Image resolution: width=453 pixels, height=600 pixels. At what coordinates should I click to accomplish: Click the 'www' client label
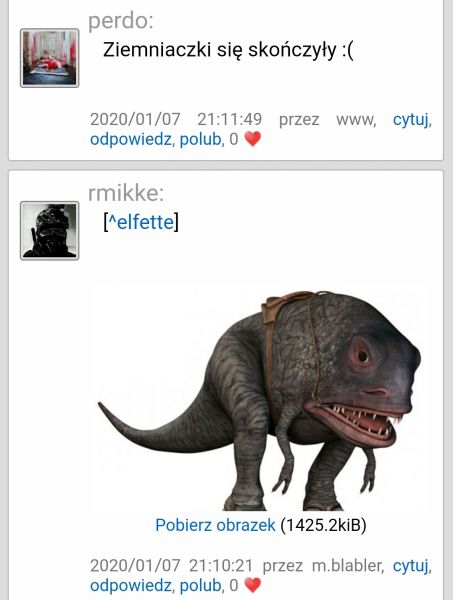pyautogui.click(x=355, y=120)
